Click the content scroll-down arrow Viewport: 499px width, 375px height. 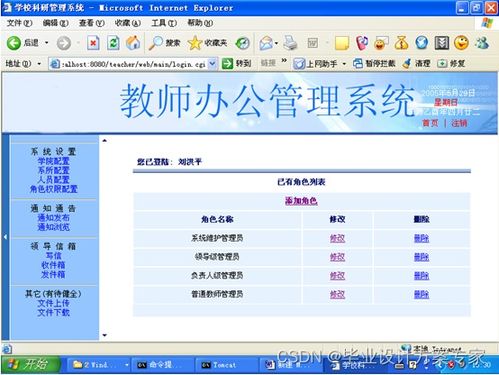coord(105,335)
